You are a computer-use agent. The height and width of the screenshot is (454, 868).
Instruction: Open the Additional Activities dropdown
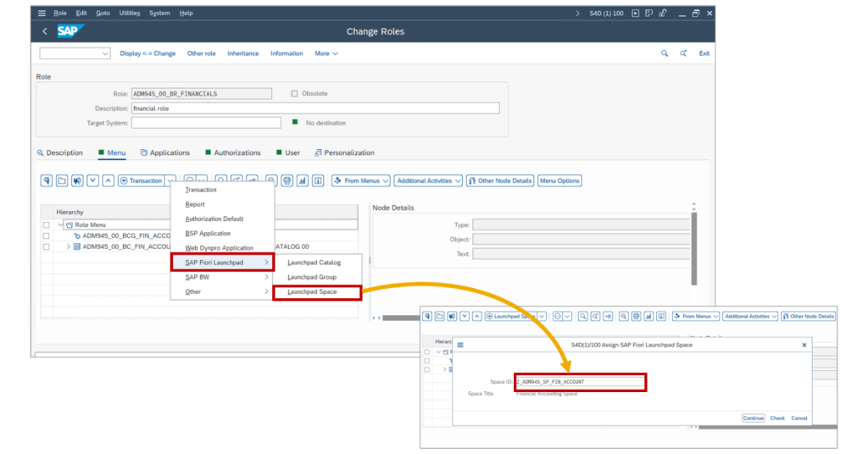tap(428, 180)
